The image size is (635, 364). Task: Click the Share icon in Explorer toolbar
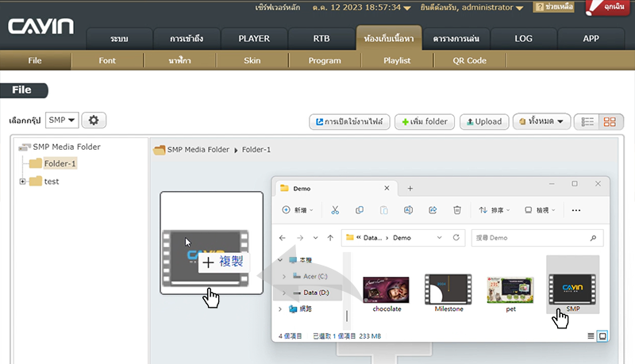pyautogui.click(x=433, y=210)
